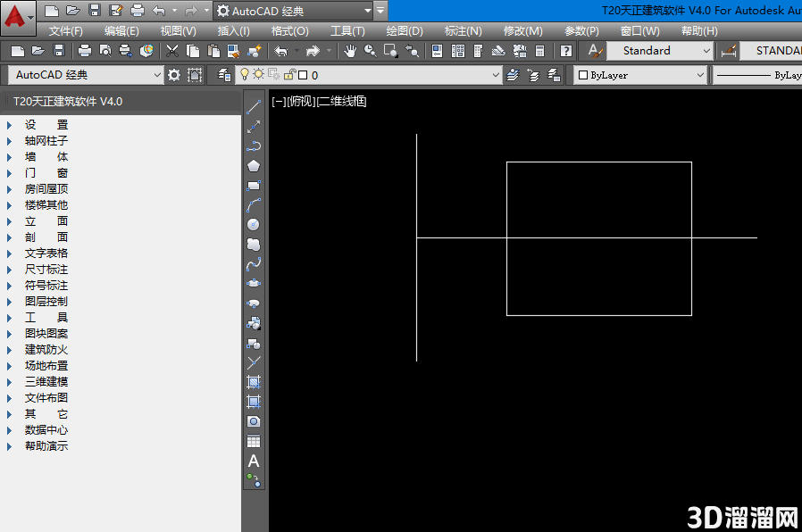Open the 帮助(H) menu
This screenshot has height=532, width=802.
[x=699, y=31]
